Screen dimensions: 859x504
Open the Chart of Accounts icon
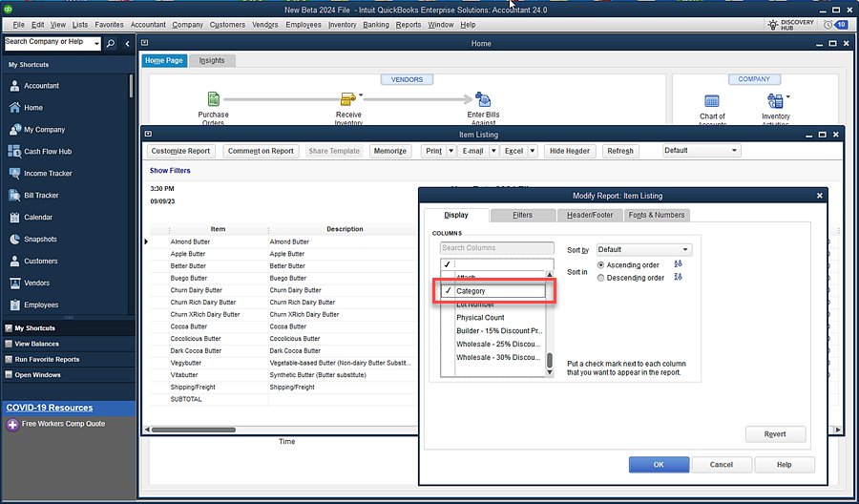coord(711,100)
